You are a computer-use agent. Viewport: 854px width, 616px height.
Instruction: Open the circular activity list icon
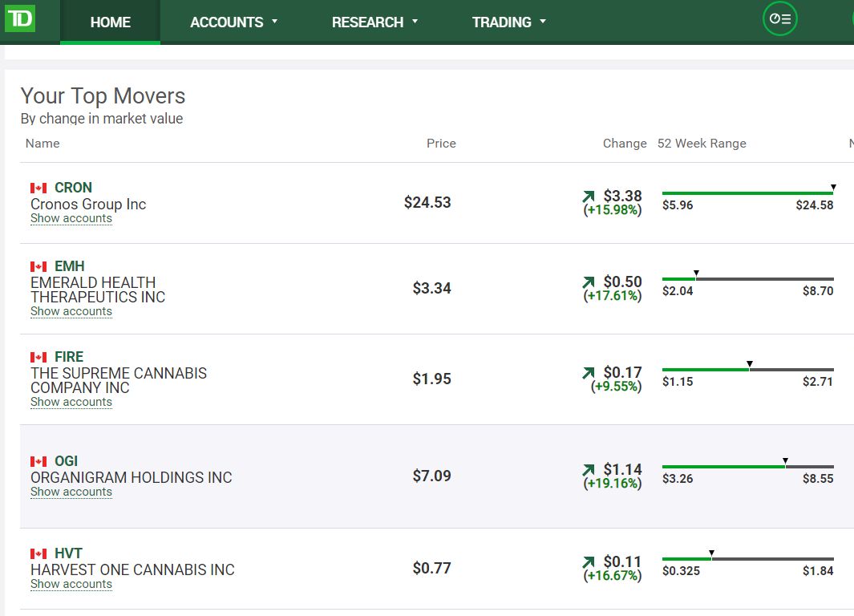[x=780, y=18]
